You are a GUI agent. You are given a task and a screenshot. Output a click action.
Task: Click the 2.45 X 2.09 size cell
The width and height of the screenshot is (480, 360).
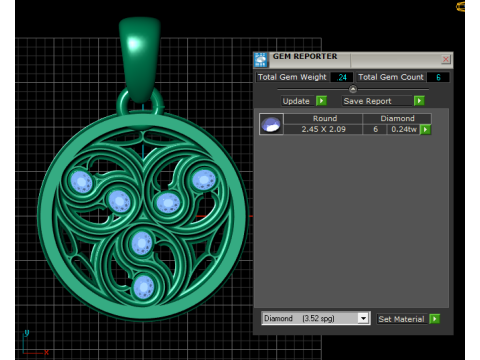(323, 129)
